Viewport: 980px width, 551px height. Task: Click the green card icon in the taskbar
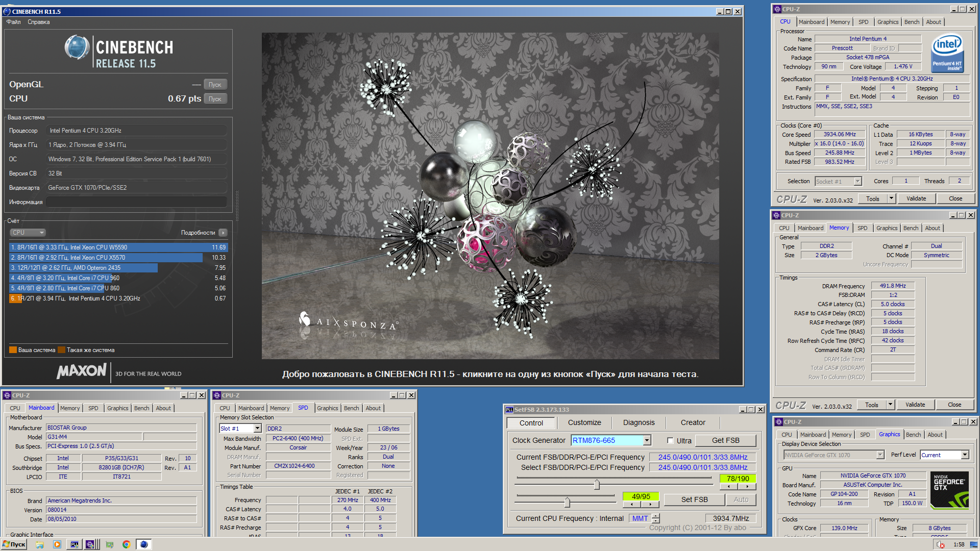pos(109,544)
